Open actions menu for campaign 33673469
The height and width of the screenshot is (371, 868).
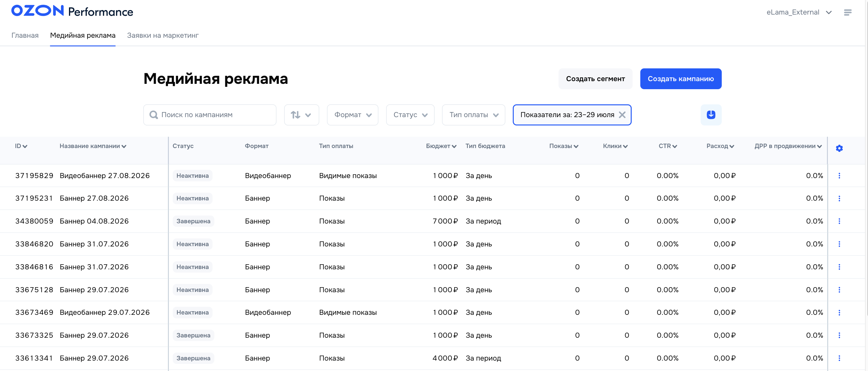(x=839, y=312)
